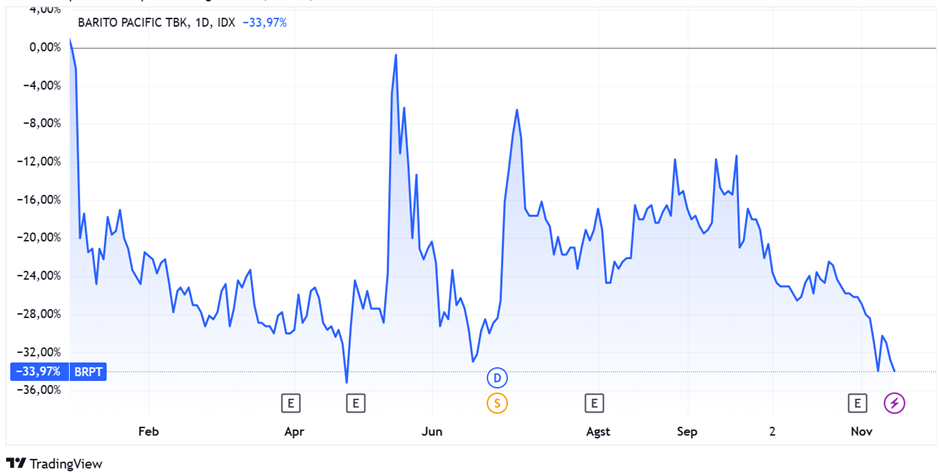Click the TradingView logo link
940x476 pixels.
point(55,463)
